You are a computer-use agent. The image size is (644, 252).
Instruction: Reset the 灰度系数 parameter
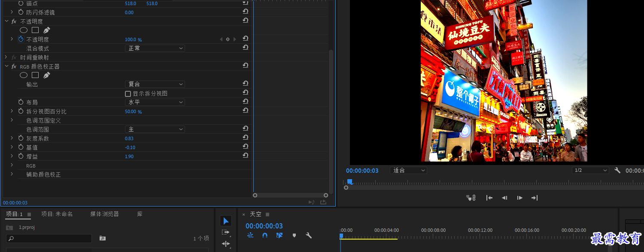246,138
